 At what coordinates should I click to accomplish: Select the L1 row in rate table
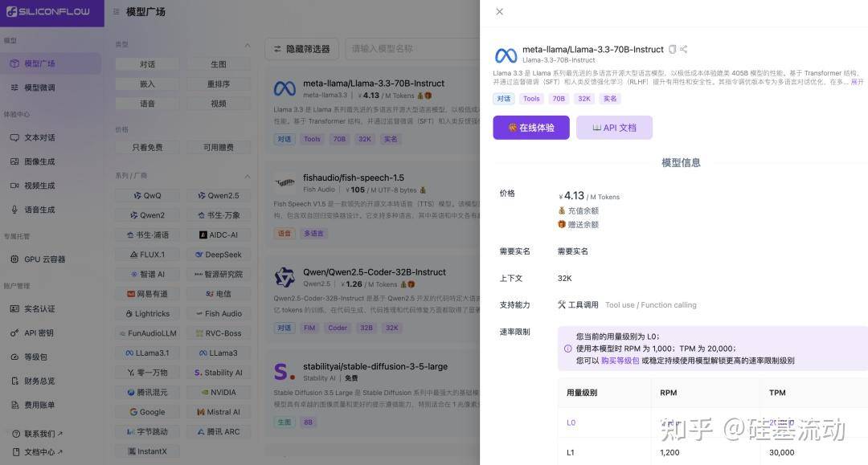712,452
